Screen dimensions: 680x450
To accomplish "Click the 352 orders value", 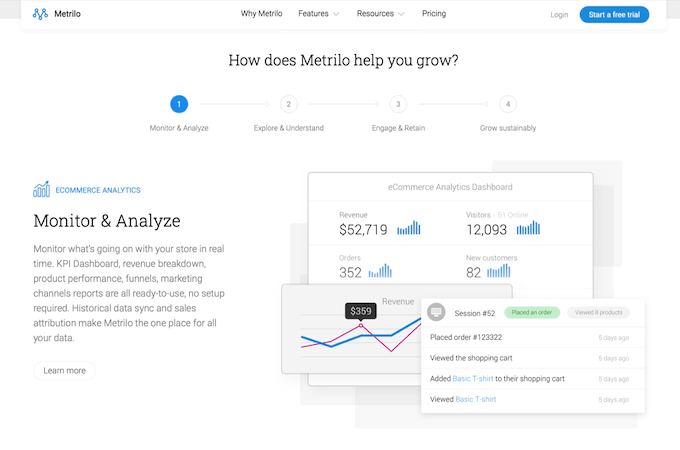I will pyautogui.click(x=350, y=273).
